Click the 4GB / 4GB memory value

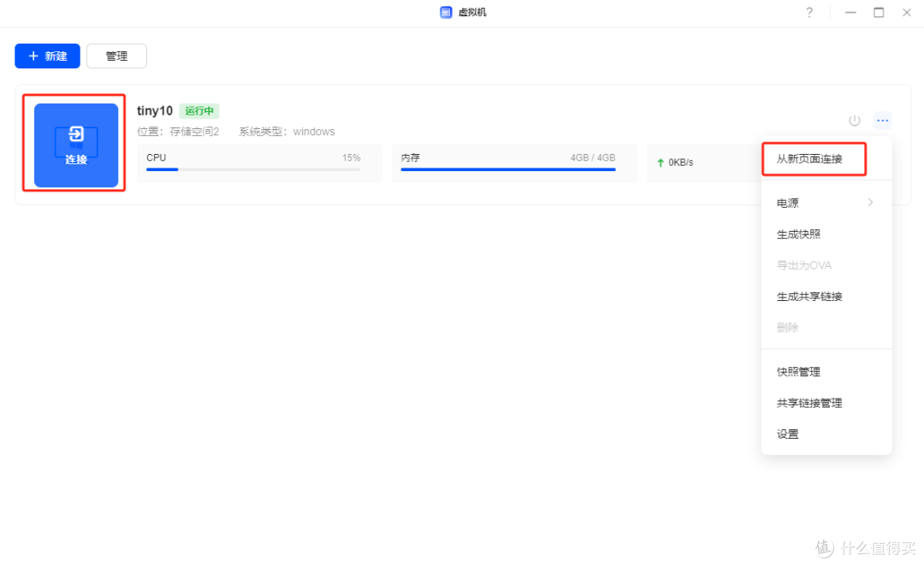point(593,158)
